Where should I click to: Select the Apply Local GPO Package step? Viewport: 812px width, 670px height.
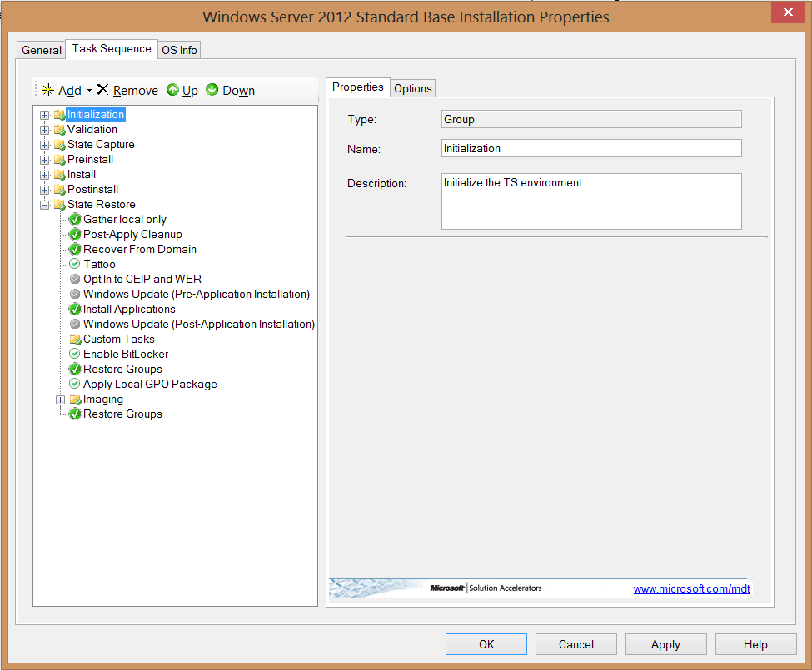click(x=150, y=385)
